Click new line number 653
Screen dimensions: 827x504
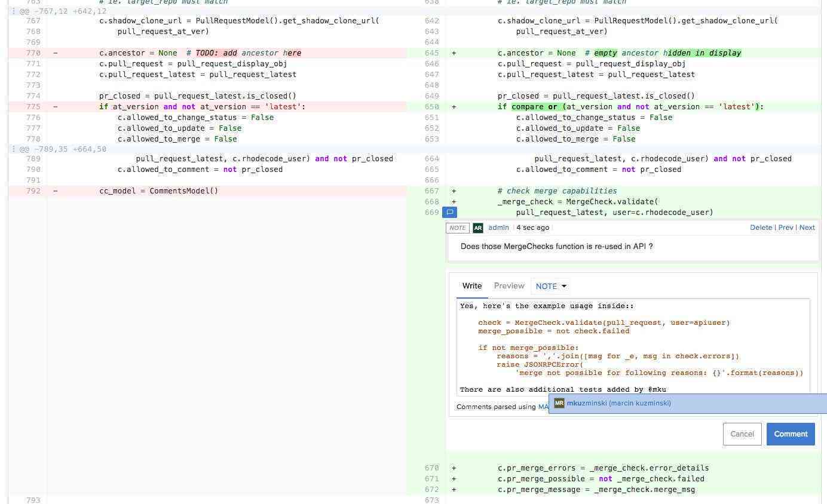click(431, 139)
